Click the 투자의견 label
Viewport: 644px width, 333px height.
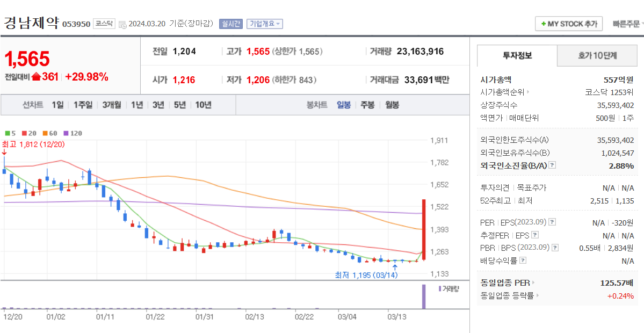point(495,188)
